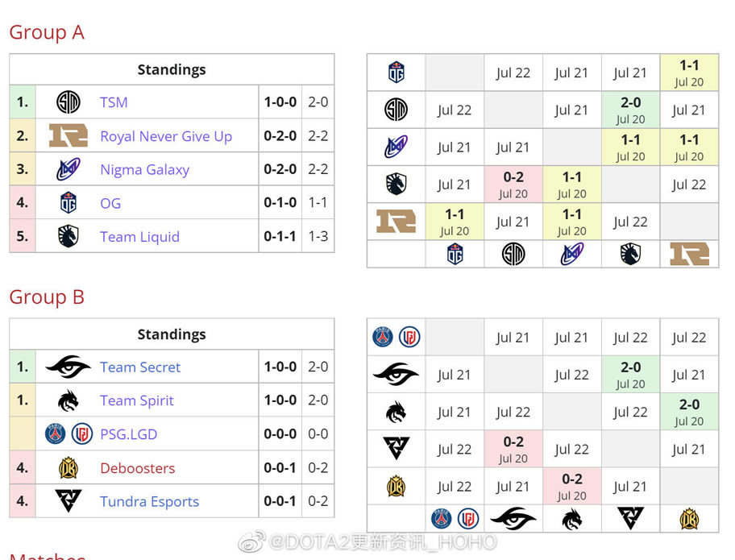This screenshot has height=560, width=735.
Task: Open the Royal Never Give Up link
Action: 166,136
